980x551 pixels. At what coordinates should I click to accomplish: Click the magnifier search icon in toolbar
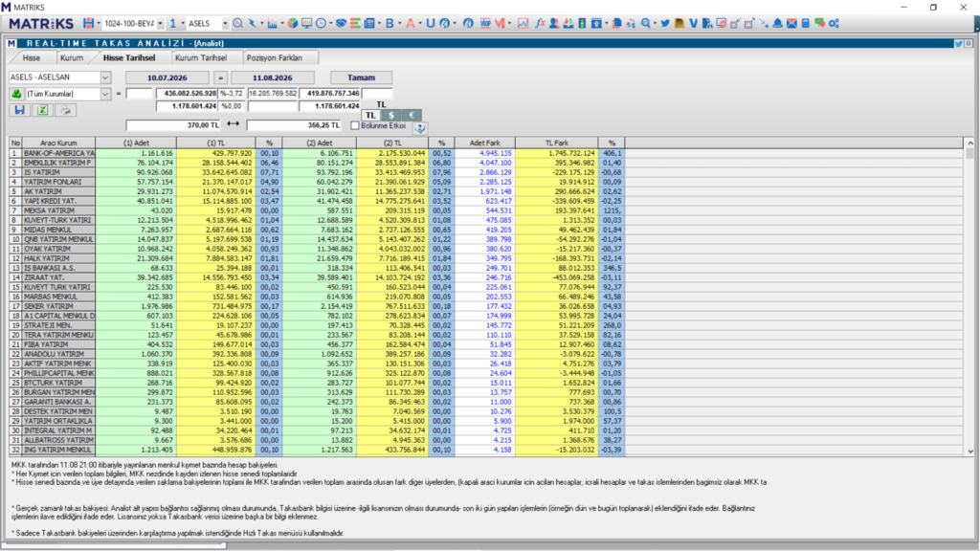(x=238, y=23)
